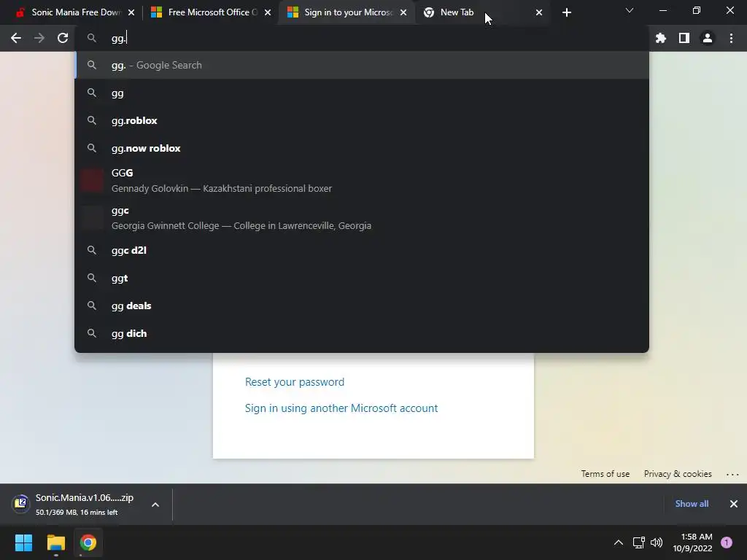The image size is (747, 560).
Task: Open the Extensions puzzle-piece icon
Action: [661, 38]
